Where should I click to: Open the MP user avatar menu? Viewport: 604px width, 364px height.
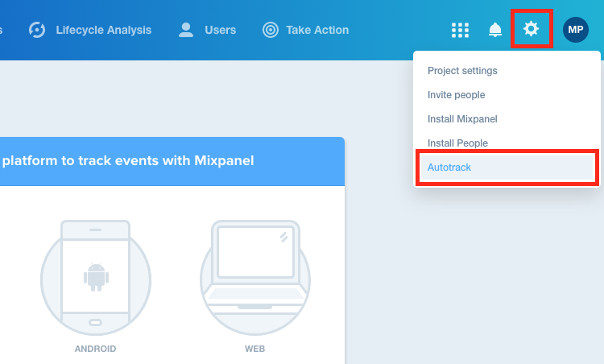tap(576, 30)
